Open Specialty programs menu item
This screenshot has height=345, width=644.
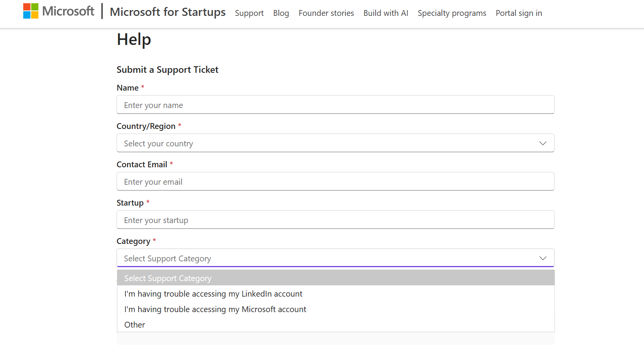pos(452,13)
